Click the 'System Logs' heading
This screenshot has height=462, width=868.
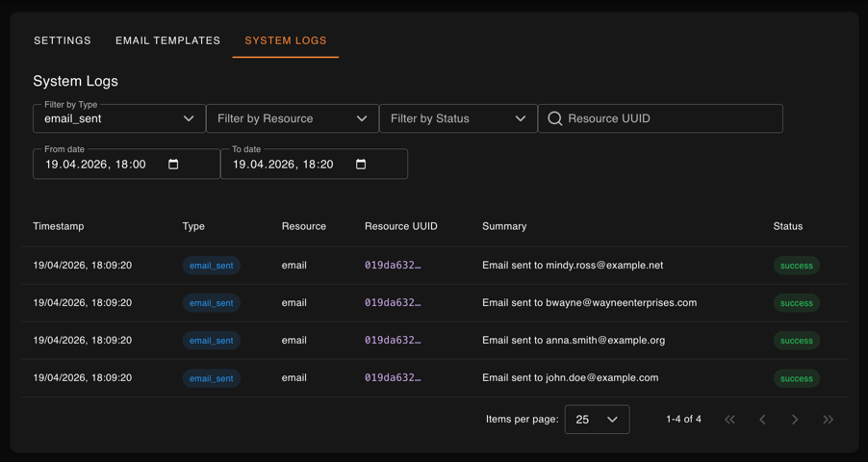coord(75,81)
